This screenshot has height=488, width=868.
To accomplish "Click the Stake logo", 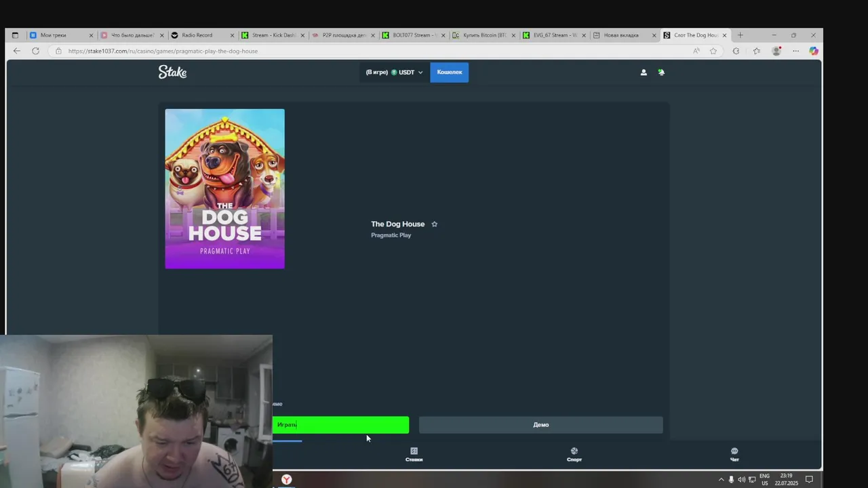I will click(x=172, y=72).
